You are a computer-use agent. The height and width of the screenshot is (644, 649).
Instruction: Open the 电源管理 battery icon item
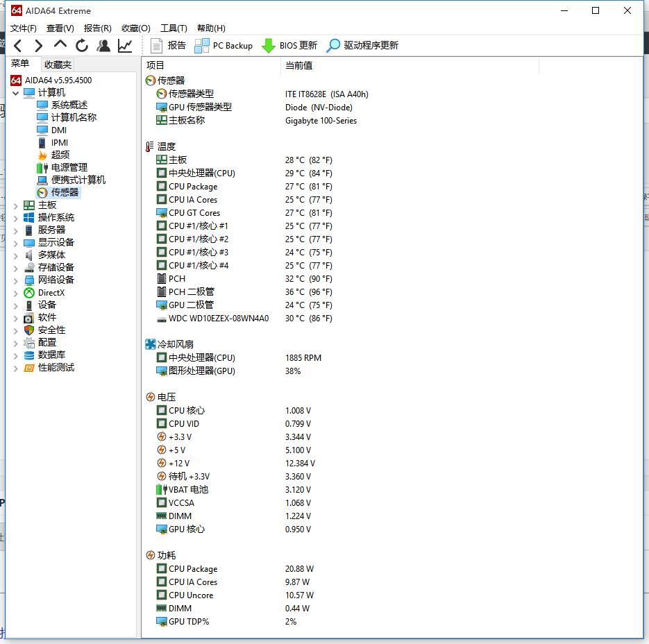(x=42, y=168)
